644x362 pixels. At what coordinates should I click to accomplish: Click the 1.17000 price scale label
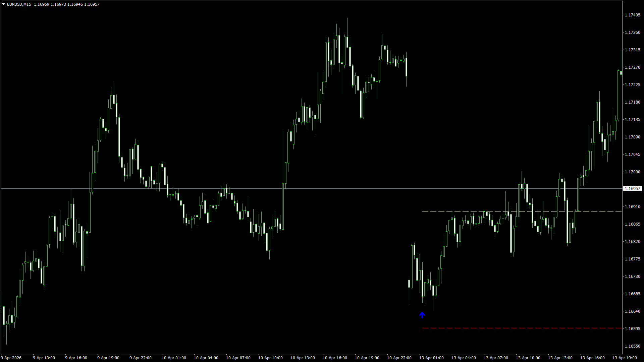click(x=632, y=172)
